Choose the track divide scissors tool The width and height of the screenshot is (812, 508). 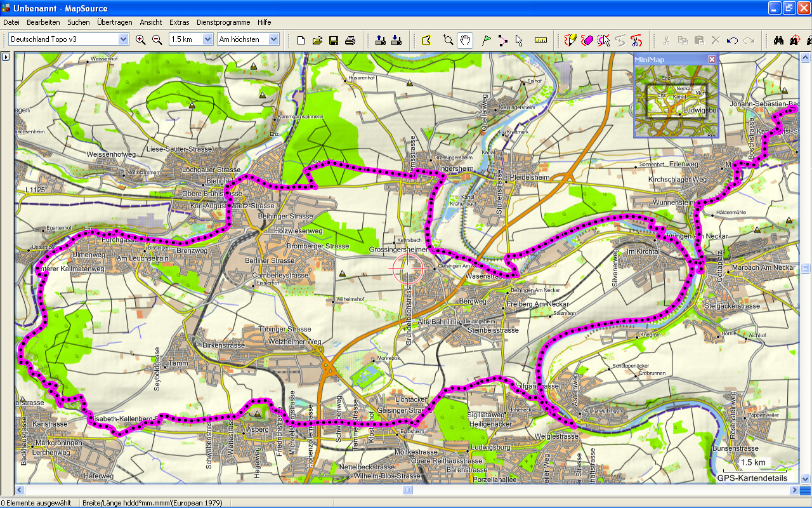[x=636, y=40]
